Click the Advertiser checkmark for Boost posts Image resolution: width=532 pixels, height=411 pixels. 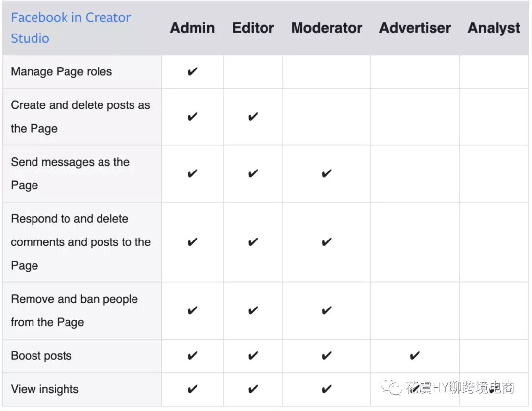point(415,356)
